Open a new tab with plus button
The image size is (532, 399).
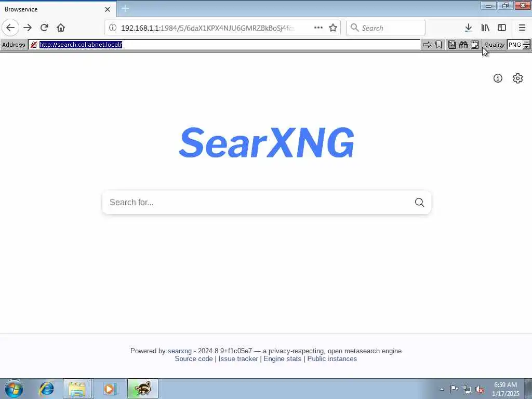click(125, 9)
